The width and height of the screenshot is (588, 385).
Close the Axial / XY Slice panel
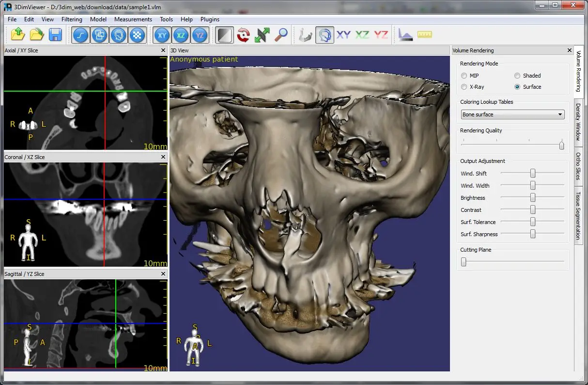coord(163,50)
